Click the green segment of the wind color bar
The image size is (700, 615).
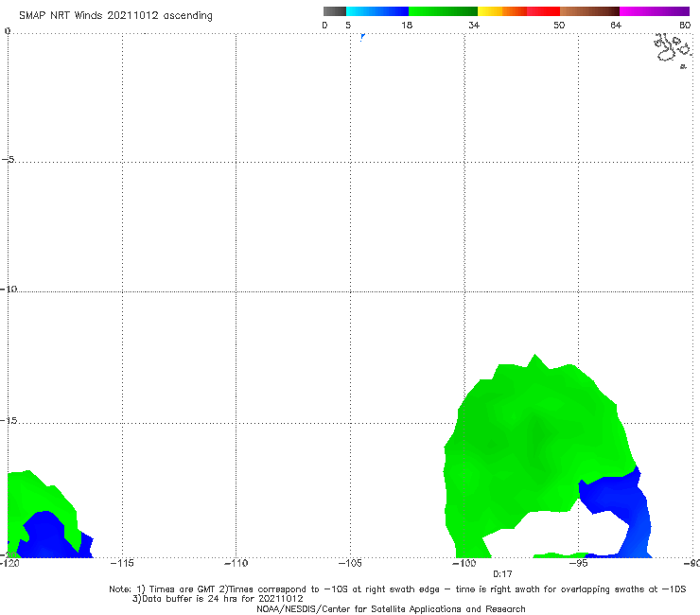click(x=443, y=11)
